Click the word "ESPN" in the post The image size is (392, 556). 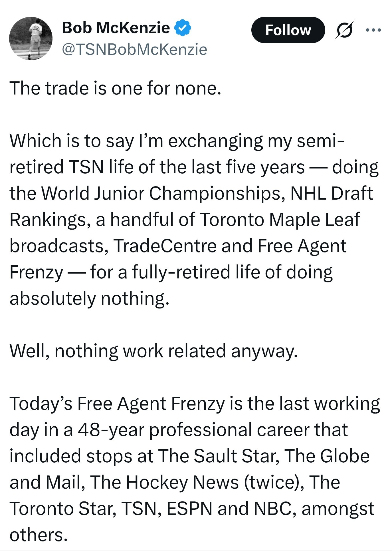[189, 509]
